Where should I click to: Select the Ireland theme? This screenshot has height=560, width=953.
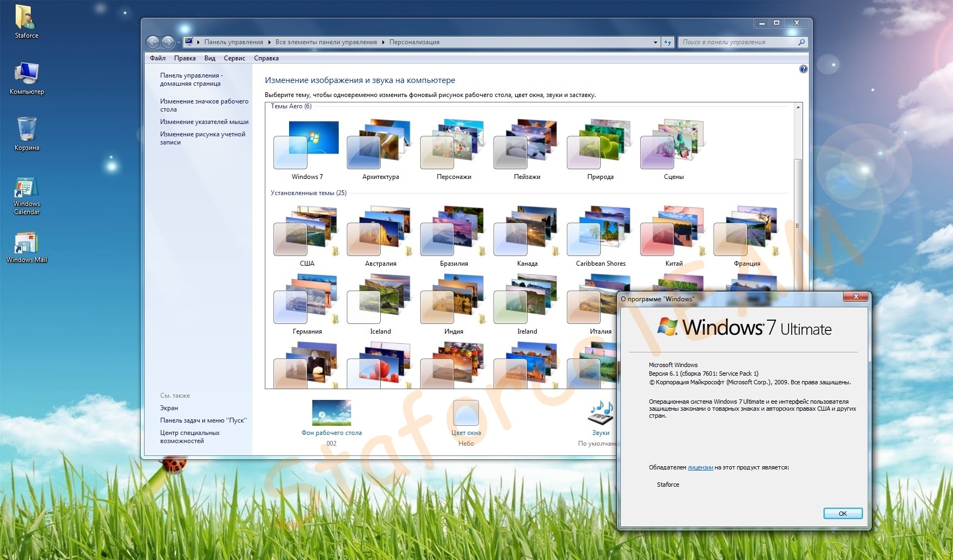tap(527, 305)
